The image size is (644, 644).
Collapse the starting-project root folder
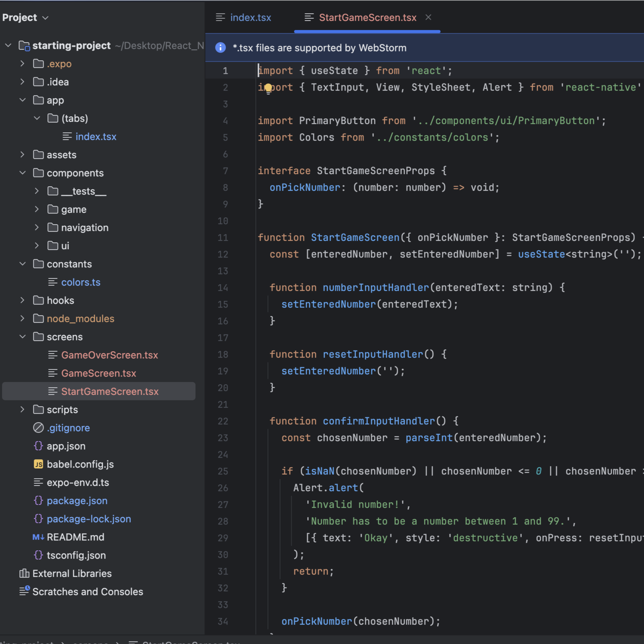(x=8, y=46)
